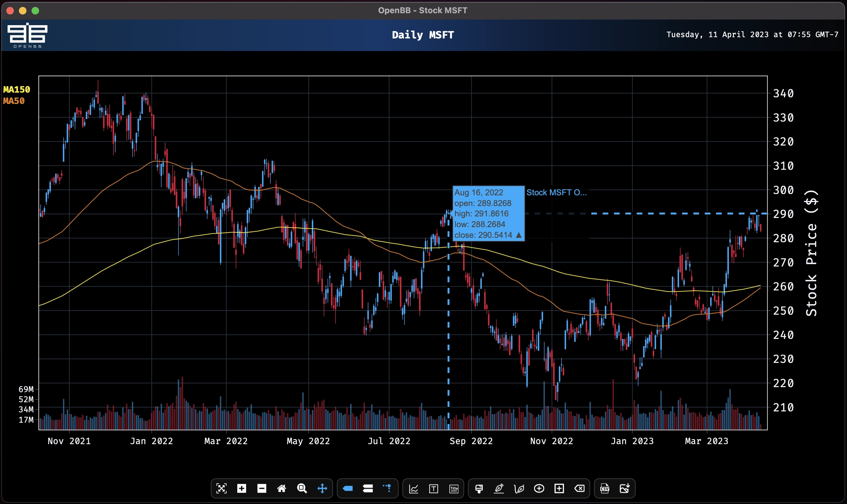The height and width of the screenshot is (504, 847).
Task: Select compare-data hover labels icon
Action: tap(368, 489)
